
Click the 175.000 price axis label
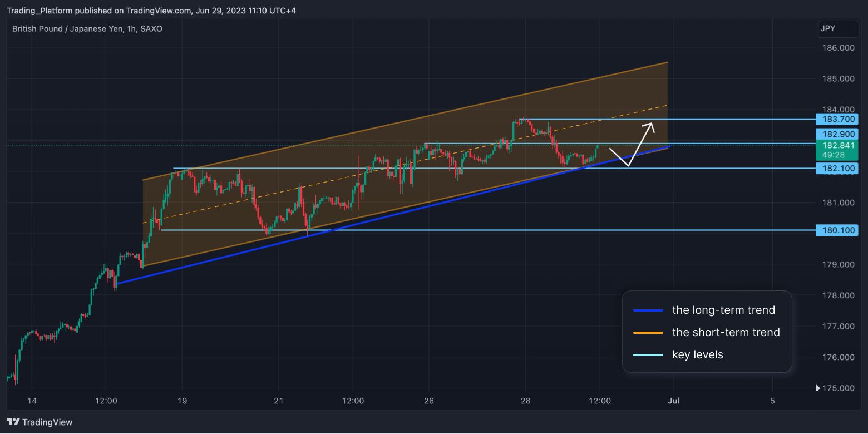[839, 388]
